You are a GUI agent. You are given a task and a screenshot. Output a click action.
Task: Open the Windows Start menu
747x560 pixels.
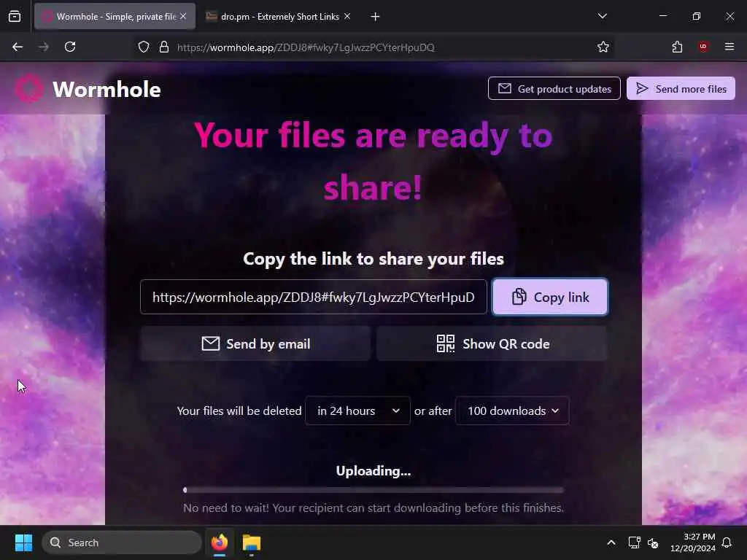pyautogui.click(x=23, y=542)
